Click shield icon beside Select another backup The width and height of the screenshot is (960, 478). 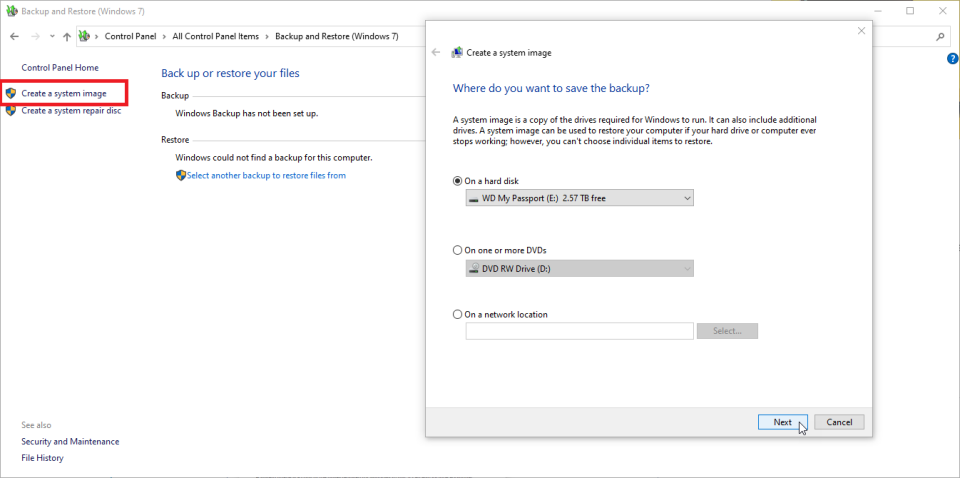(x=181, y=176)
